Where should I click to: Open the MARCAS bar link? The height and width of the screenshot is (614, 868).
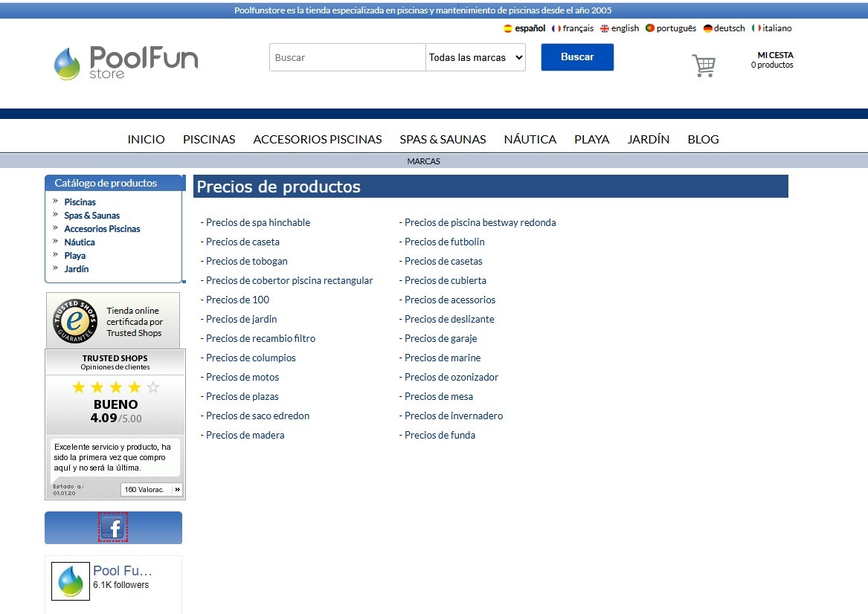[423, 161]
